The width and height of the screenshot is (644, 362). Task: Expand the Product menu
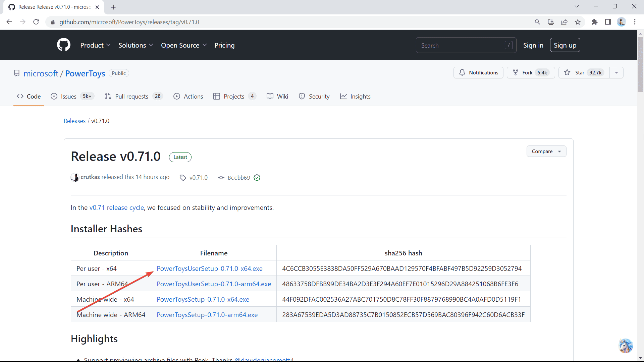(95, 45)
